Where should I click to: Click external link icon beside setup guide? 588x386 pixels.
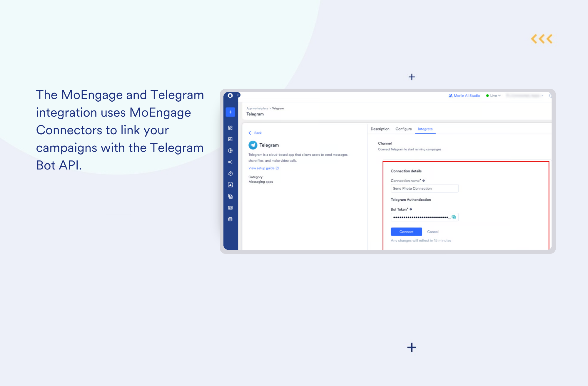pyautogui.click(x=277, y=168)
